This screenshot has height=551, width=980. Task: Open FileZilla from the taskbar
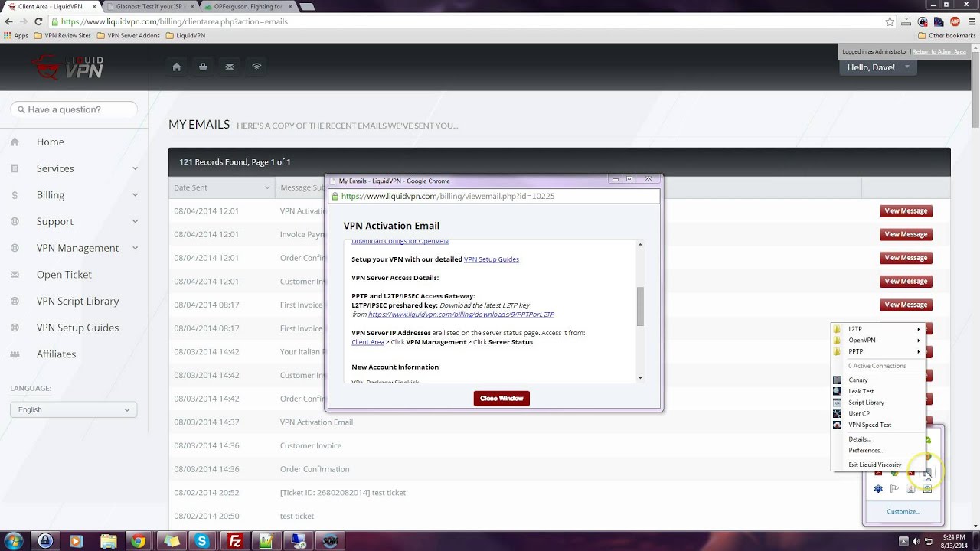pyautogui.click(x=234, y=541)
